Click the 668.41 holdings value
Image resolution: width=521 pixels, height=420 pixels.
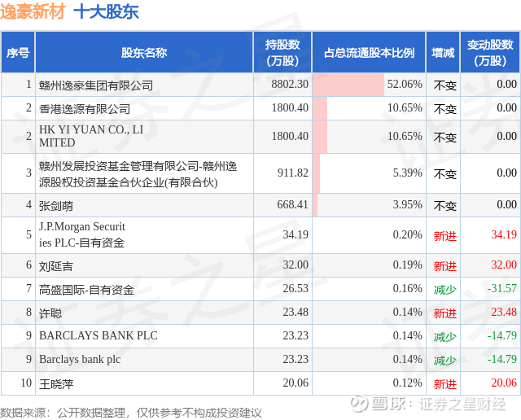point(293,204)
